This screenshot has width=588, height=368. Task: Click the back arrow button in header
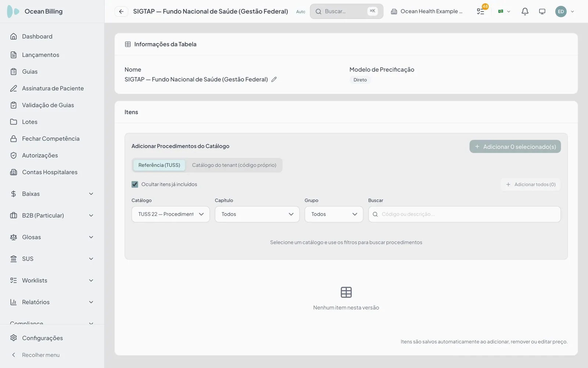[x=121, y=11]
